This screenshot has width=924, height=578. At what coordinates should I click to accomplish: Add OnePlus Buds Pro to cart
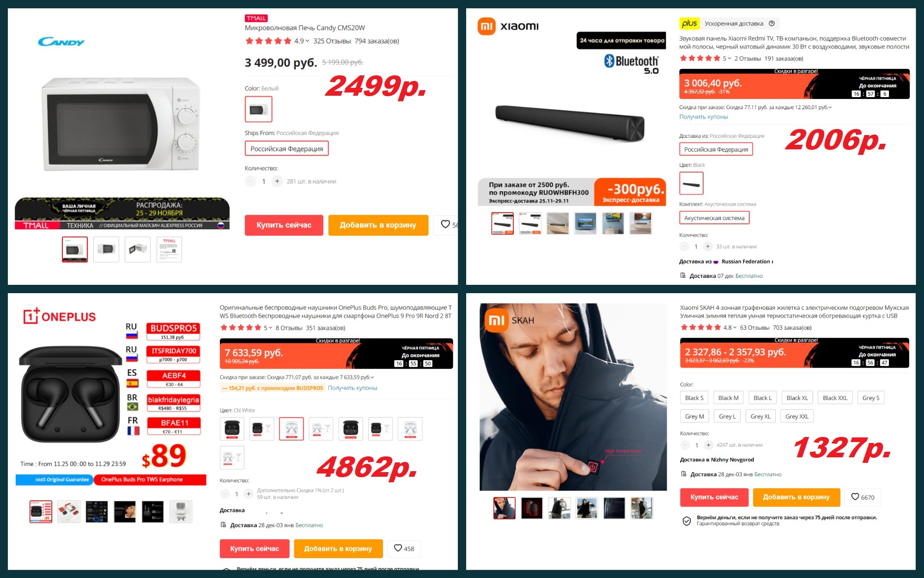pyautogui.click(x=338, y=548)
